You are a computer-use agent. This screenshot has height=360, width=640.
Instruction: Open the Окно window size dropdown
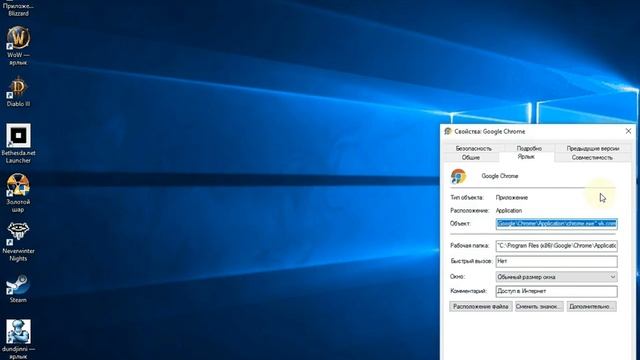pyautogui.click(x=556, y=277)
